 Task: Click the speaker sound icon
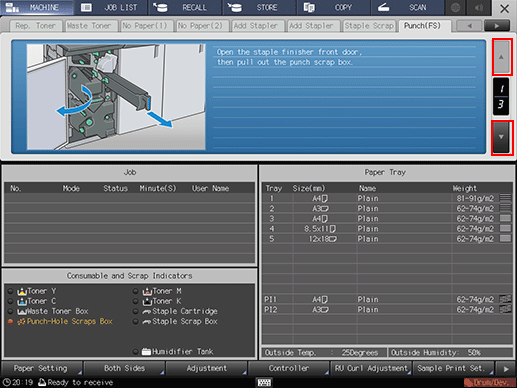tap(479, 7)
